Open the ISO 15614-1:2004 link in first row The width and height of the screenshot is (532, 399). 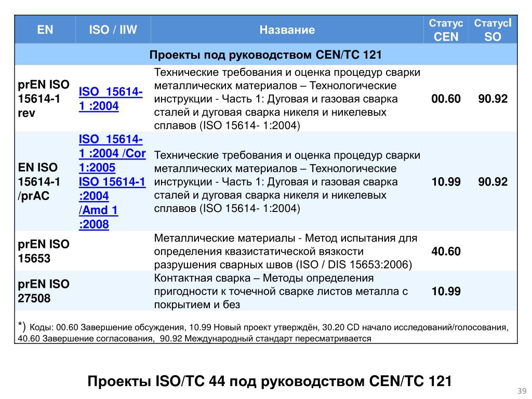pos(111,99)
